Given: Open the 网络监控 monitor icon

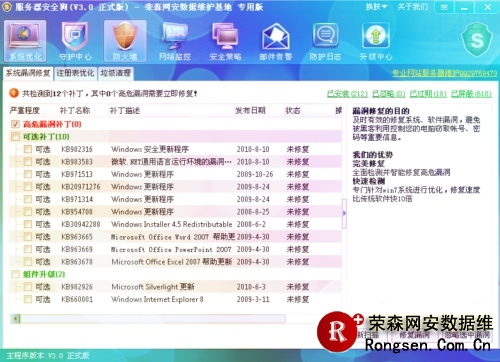Looking at the screenshot, I should pos(175,41).
